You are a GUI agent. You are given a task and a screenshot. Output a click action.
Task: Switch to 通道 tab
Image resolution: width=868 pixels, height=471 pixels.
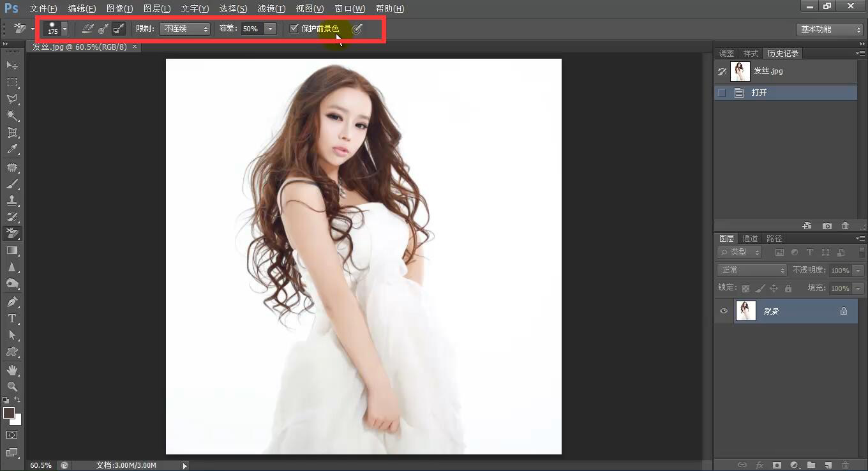(750, 238)
